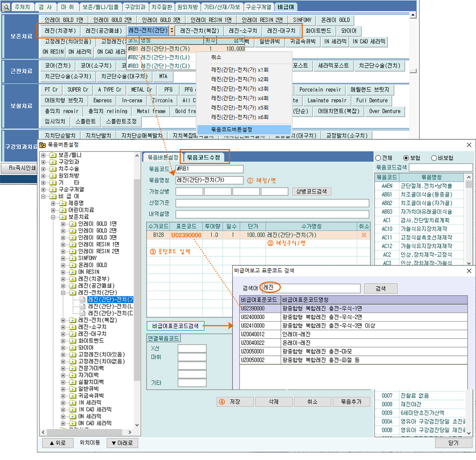Click the 구강외과 folder icon in tree
Image resolution: width=476 pixels, height=460 pixels.
[x=52, y=162]
